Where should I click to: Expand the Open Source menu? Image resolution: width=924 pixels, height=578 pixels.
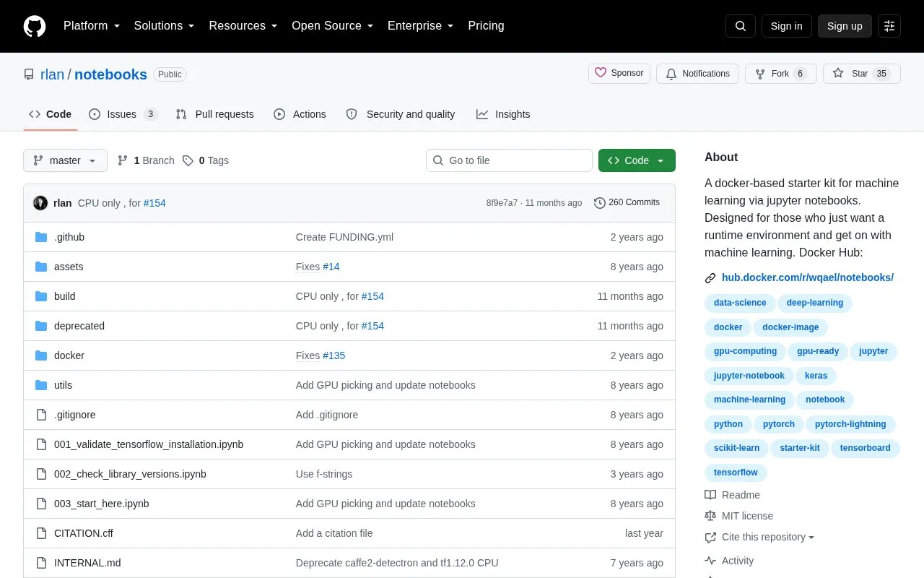(x=333, y=26)
